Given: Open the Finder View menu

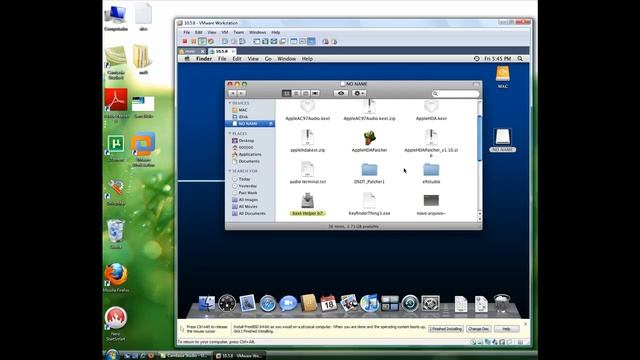Looking at the screenshot, I should click(x=253, y=59).
